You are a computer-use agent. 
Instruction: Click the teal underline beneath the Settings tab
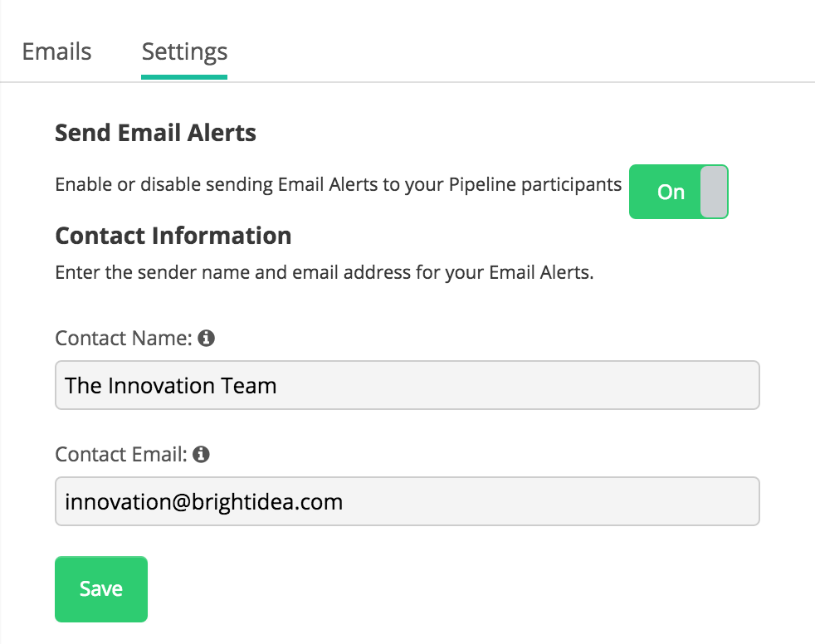click(x=184, y=77)
